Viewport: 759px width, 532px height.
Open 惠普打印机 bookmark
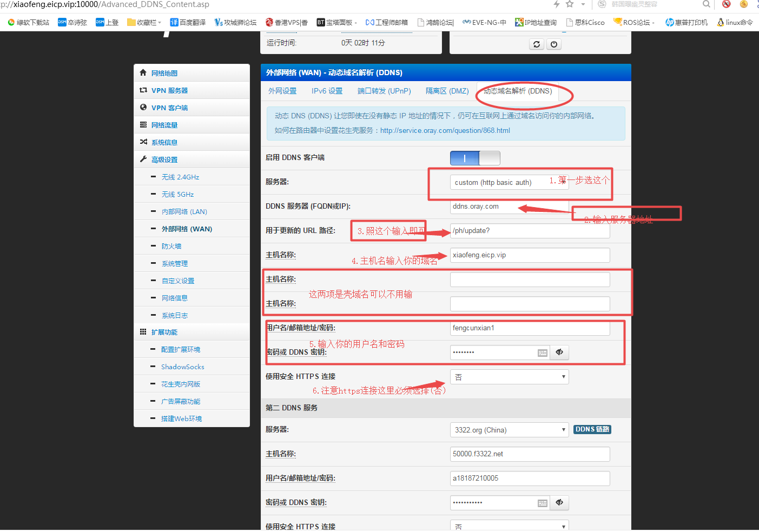coord(687,22)
